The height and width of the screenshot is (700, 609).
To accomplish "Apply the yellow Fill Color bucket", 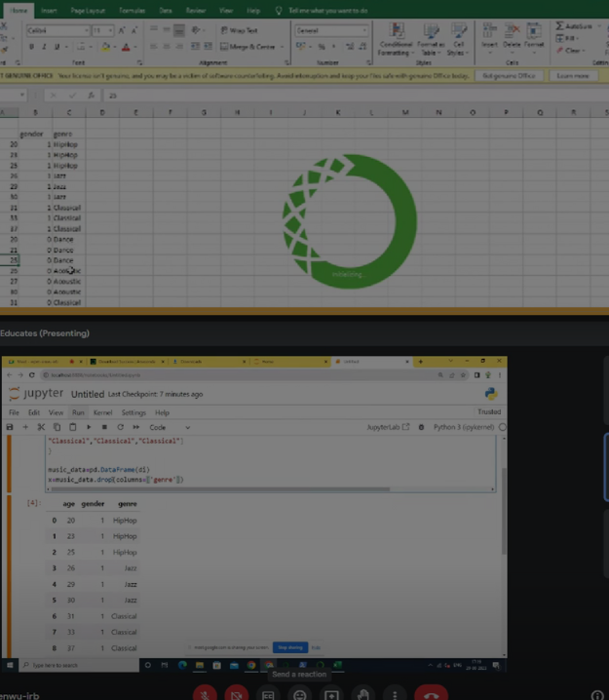I will pos(106,47).
